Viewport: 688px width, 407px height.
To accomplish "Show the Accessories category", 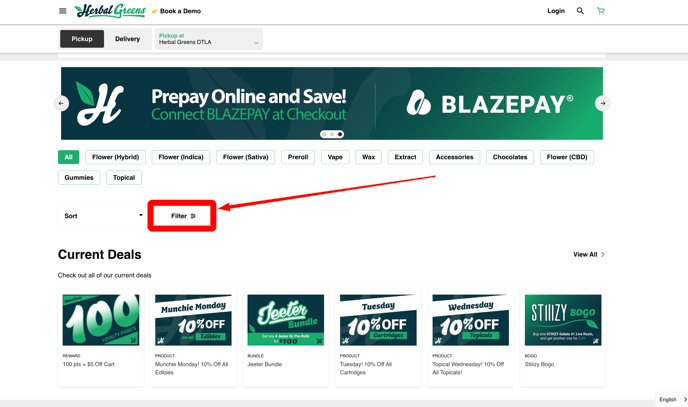I will pos(455,157).
